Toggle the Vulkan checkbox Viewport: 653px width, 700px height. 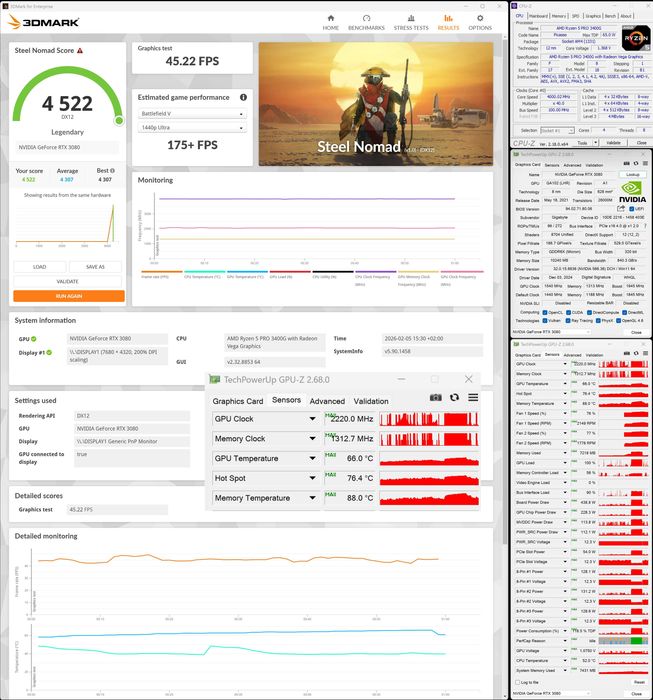545,321
